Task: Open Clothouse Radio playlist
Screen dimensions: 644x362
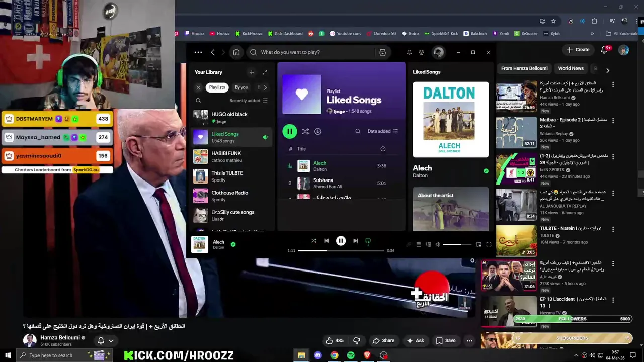Action: click(231, 196)
